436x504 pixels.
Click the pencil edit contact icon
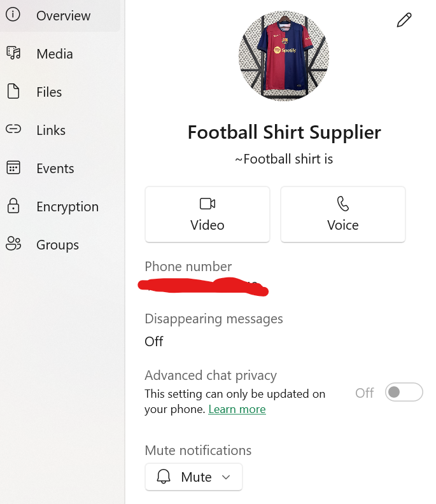[404, 20]
